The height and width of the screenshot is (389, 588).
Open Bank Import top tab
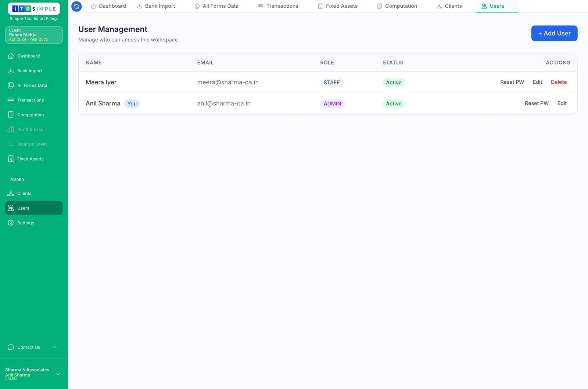coord(156,6)
